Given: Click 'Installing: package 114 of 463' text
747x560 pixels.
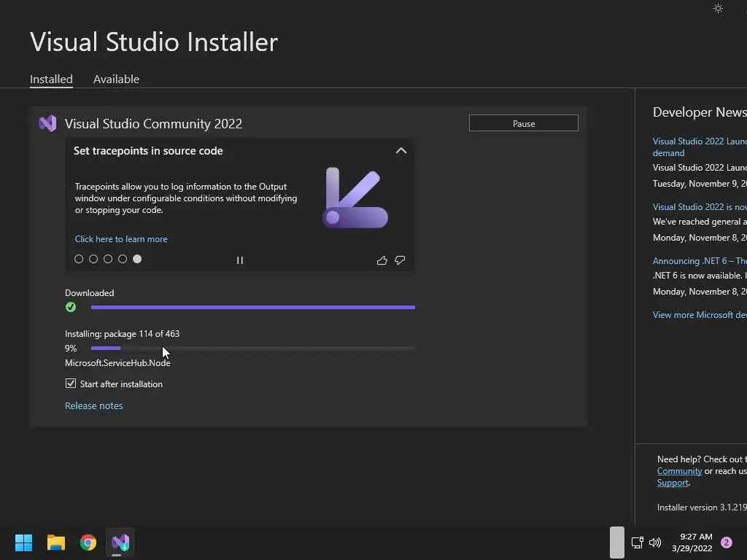Looking at the screenshot, I should pos(122,334).
